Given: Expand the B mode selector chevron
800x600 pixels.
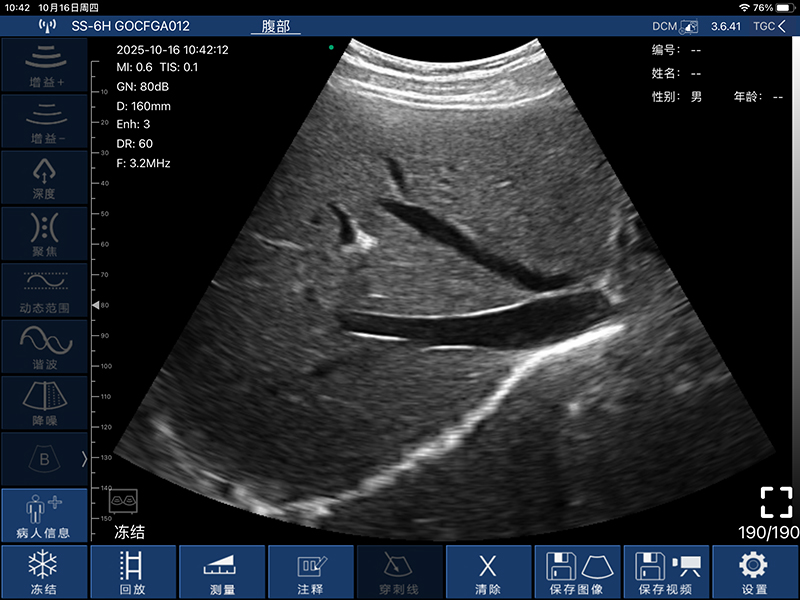Looking at the screenshot, I should 84,459.
